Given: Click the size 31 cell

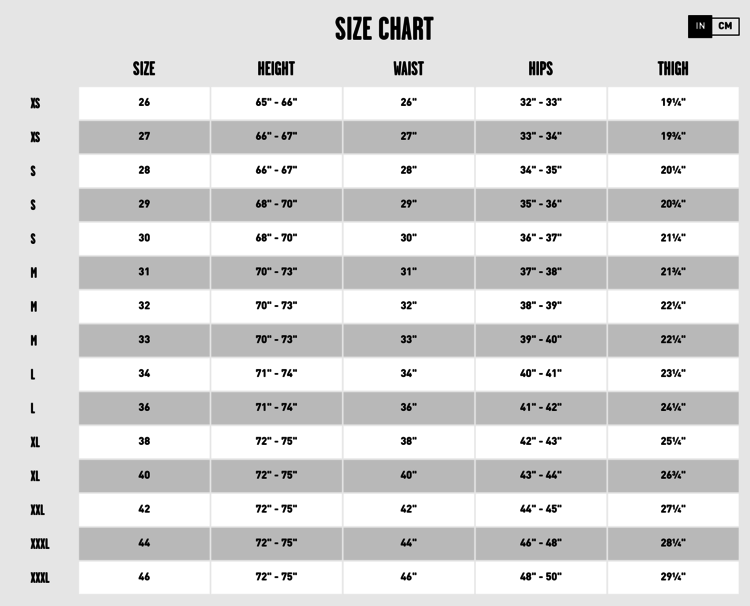Looking at the screenshot, I should (x=144, y=271).
